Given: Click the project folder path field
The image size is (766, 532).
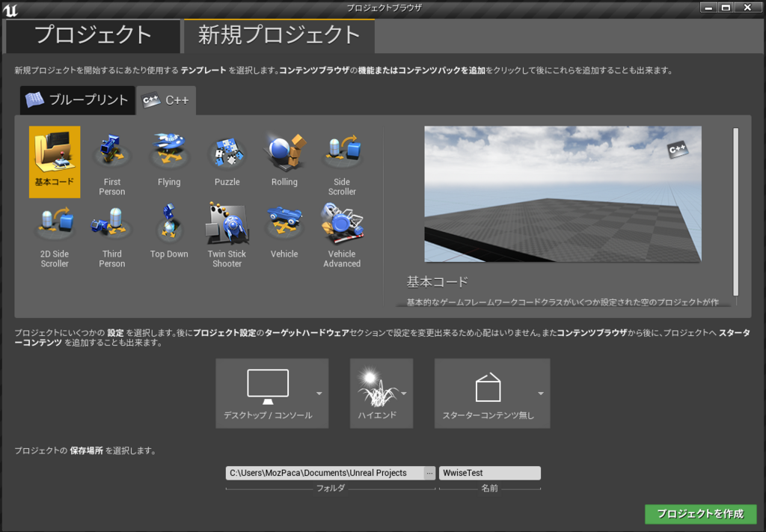Looking at the screenshot, I should coord(325,473).
